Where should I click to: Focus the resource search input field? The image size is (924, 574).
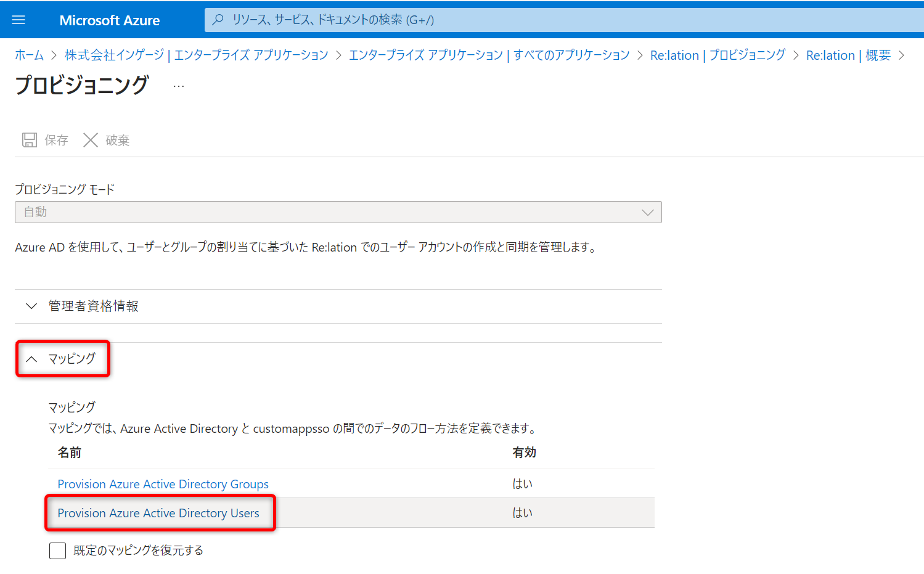tap(555, 20)
